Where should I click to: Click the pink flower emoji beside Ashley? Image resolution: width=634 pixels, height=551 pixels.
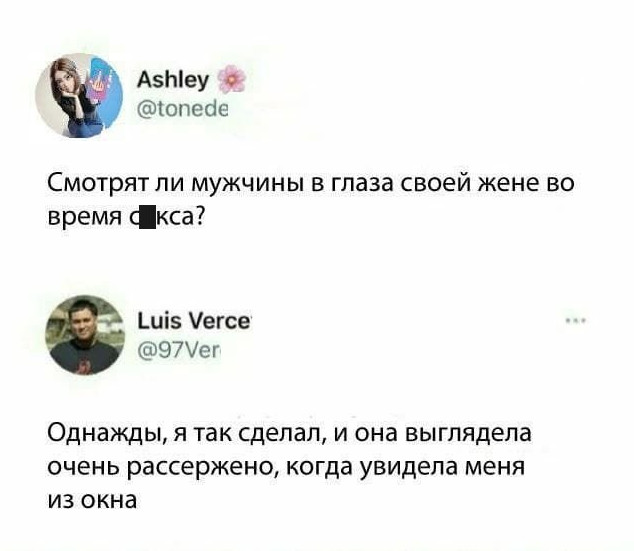[232, 78]
